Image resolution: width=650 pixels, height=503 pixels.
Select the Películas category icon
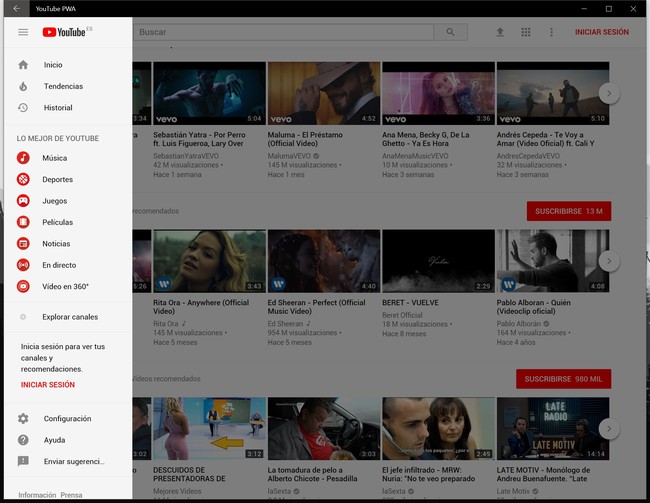23,222
